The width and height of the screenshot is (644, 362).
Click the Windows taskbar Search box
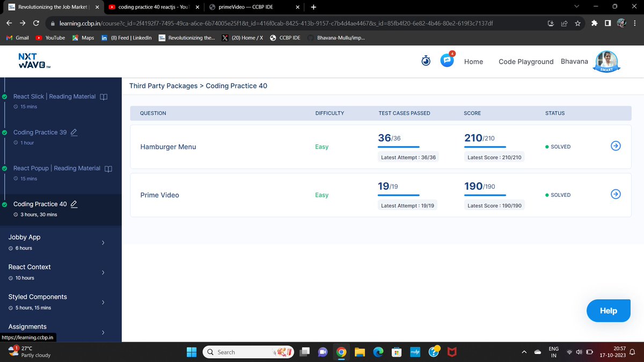248,352
